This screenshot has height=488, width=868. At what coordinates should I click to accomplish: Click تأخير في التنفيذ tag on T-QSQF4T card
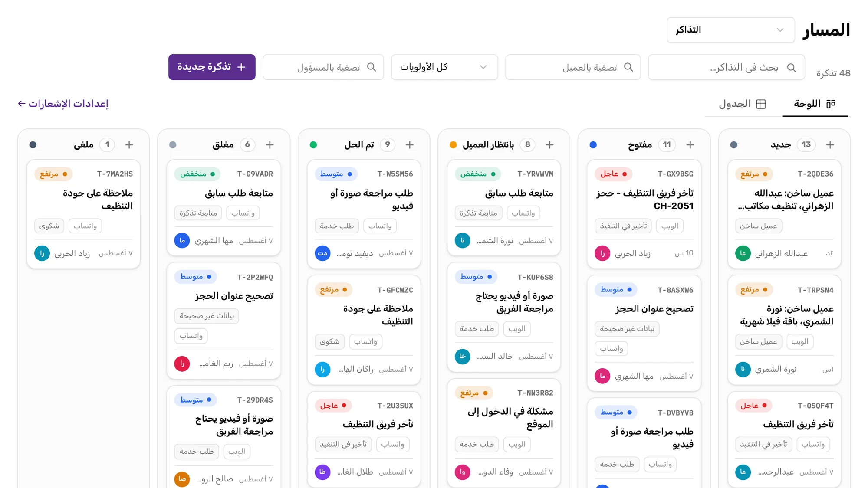(x=763, y=445)
